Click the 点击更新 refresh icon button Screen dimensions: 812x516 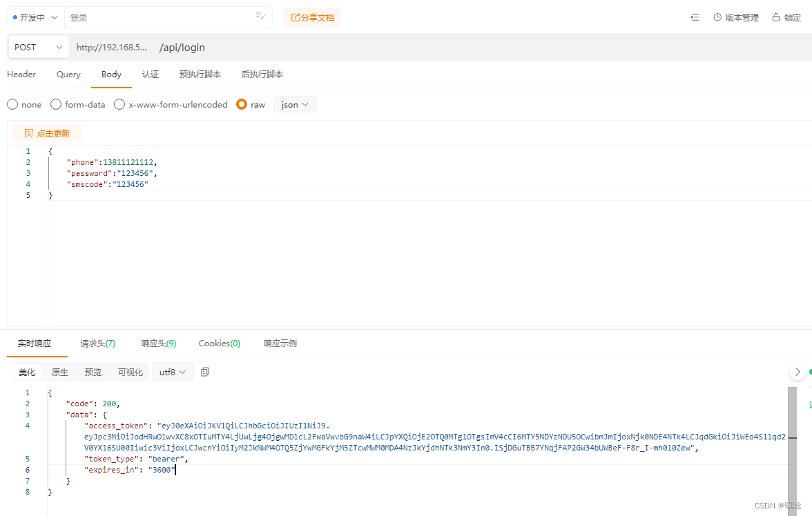click(46, 132)
